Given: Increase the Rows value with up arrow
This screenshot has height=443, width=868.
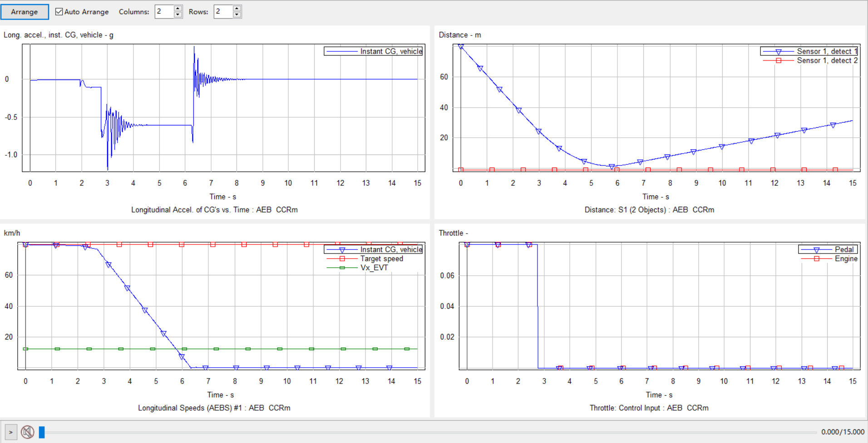Looking at the screenshot, I should click(237, 9).
